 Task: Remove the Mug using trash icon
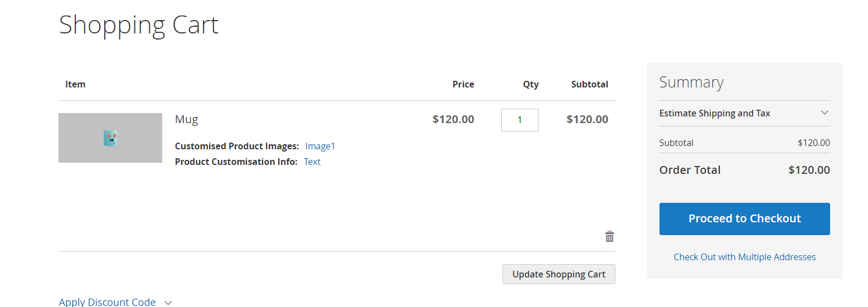coord(609,237)
